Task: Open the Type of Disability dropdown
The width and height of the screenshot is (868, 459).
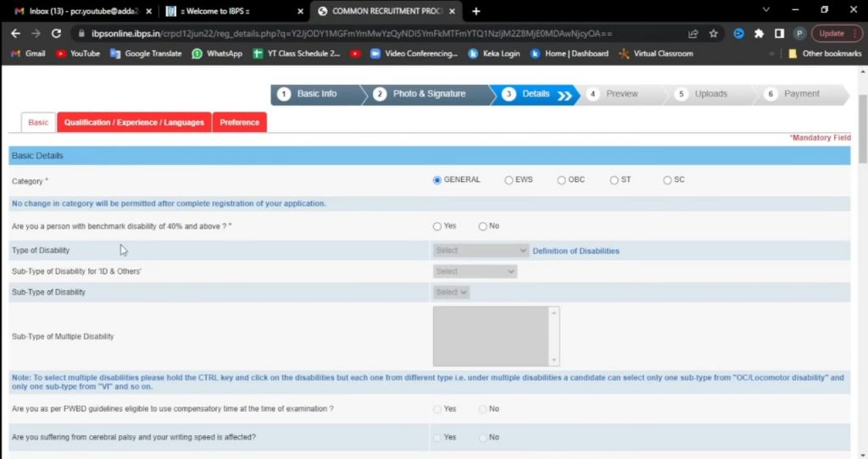Action: point(481,251)
